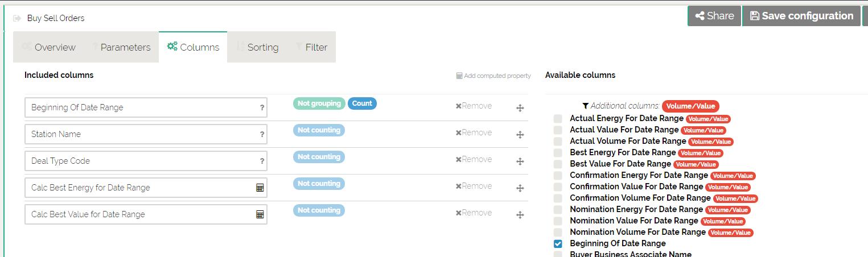Switch to the Sorting tab
This screenshot has width=868, height=257.
(257, 47)
